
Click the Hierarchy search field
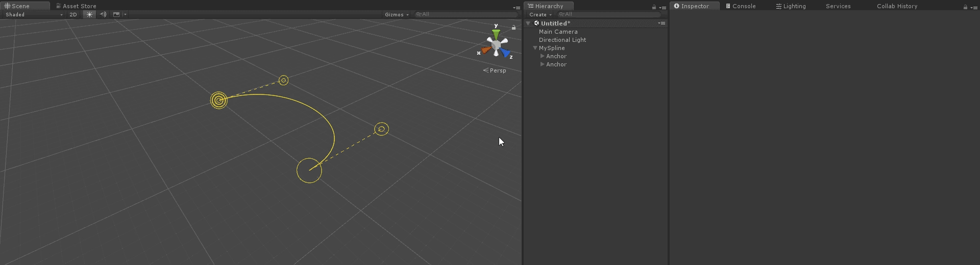pyautogui.click(x=610, y=15)
